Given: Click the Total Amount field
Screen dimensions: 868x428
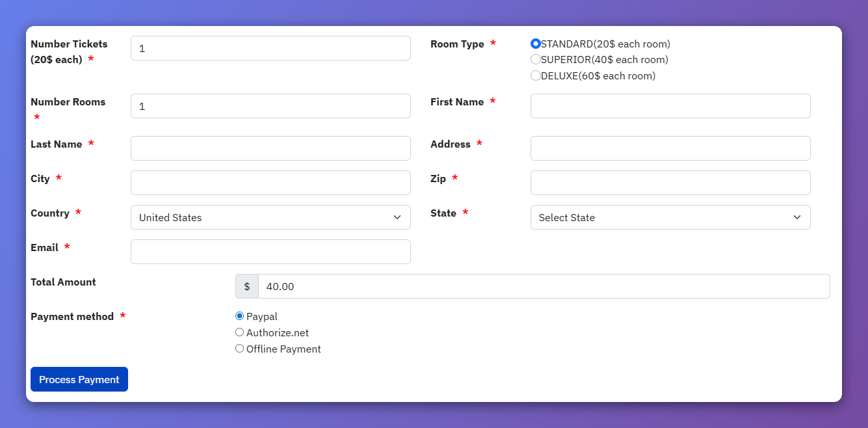Looking at the screenshot, I should [544, 286].
